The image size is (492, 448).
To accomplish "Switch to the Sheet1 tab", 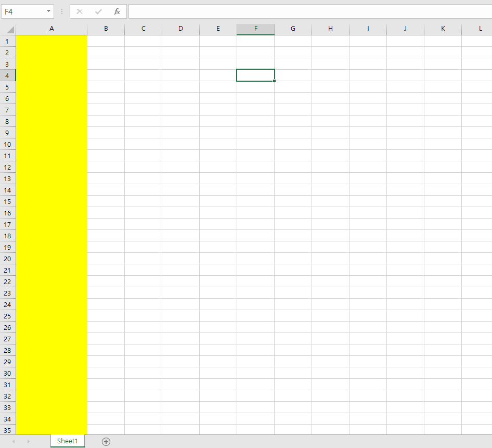I will pyautogui.click(x=67, y=441).
